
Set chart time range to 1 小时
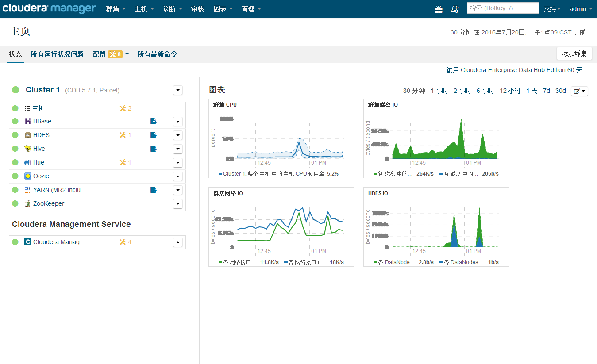[x=439, y=91]
